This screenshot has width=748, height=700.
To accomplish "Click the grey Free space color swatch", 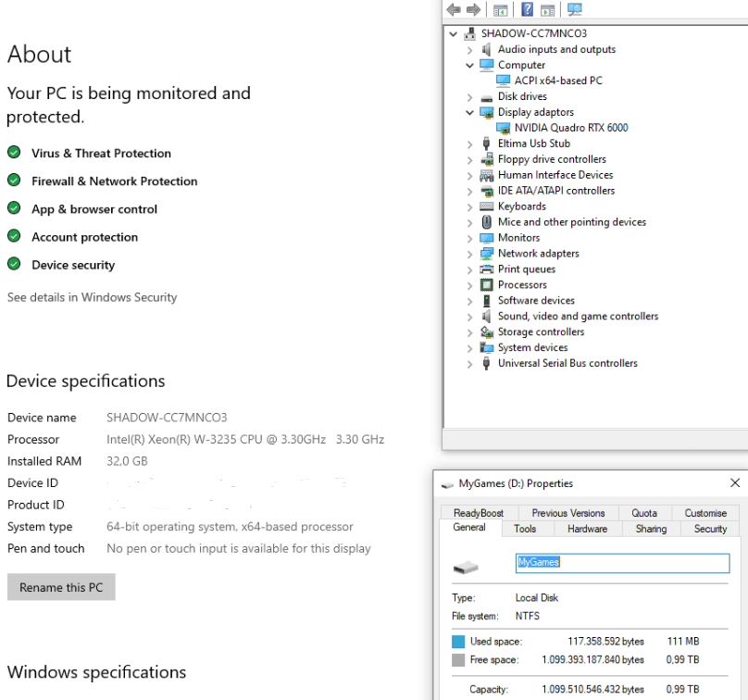I will pos(458,660).
